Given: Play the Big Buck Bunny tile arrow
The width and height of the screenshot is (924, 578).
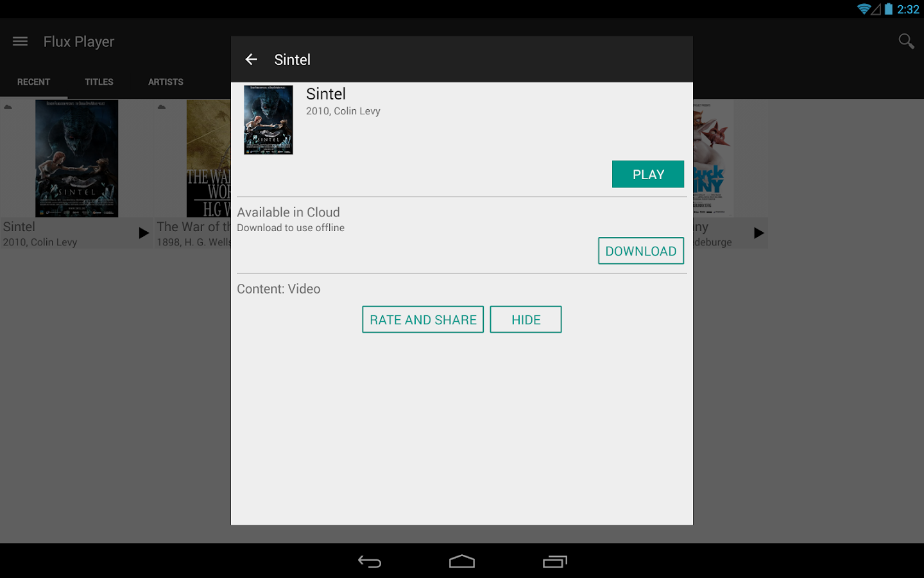Looking at the screenshot, I should tap(759, 233).
